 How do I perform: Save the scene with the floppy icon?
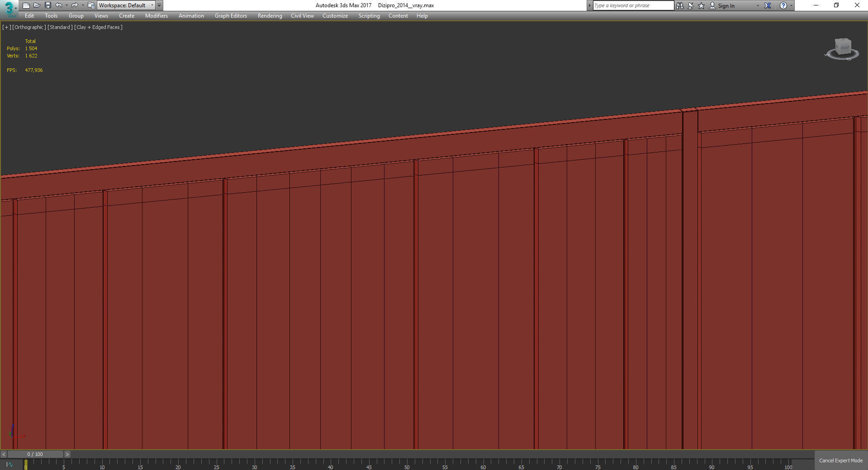(x=48, y=5)
